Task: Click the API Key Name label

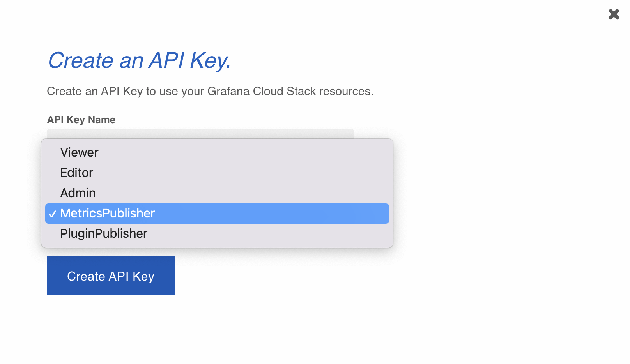Action: click(x=81, y=120)
